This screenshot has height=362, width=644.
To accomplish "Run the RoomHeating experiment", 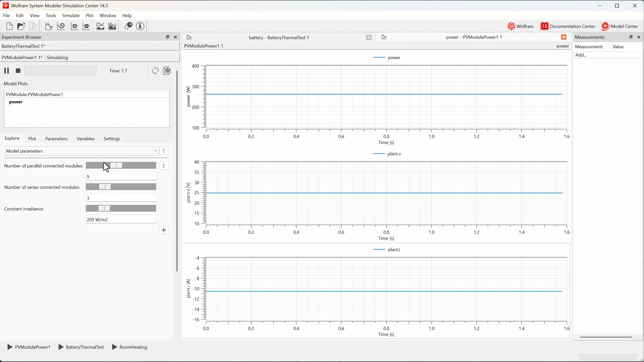I will (x=130, y=347).
